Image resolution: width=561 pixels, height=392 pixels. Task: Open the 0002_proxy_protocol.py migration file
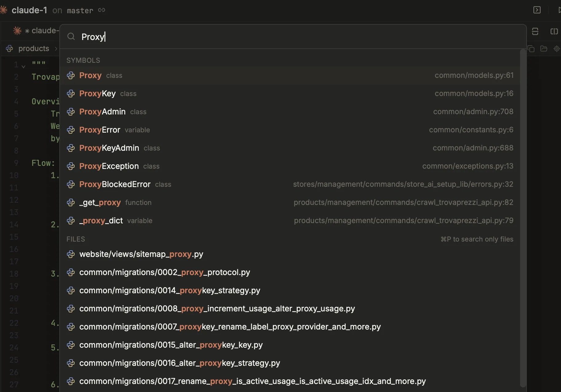pos(290,272)
